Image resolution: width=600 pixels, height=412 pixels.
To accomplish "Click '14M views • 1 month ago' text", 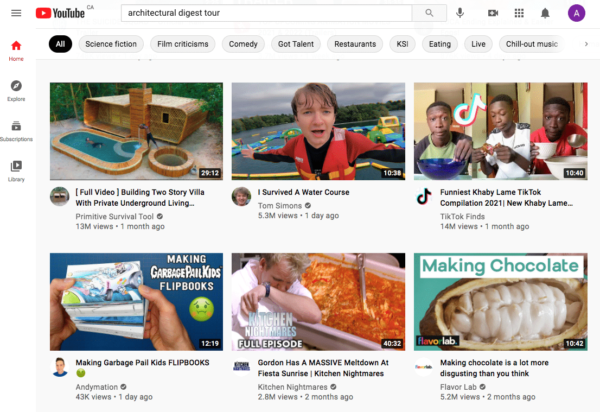I will click(x=484, y=226).
